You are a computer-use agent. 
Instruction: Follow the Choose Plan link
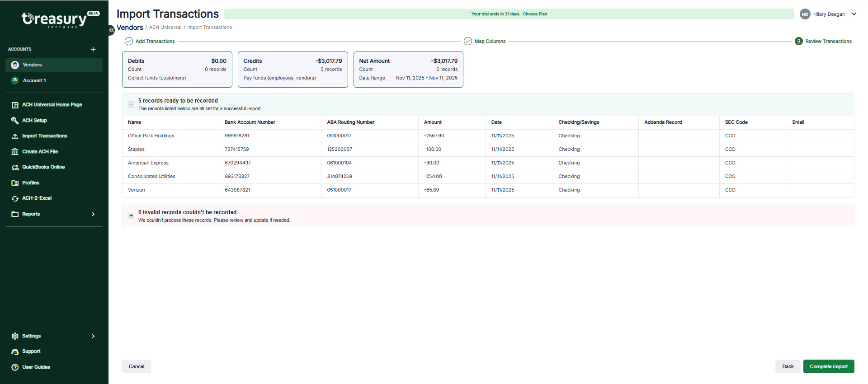pyautogui.click(x=535, y=14)
